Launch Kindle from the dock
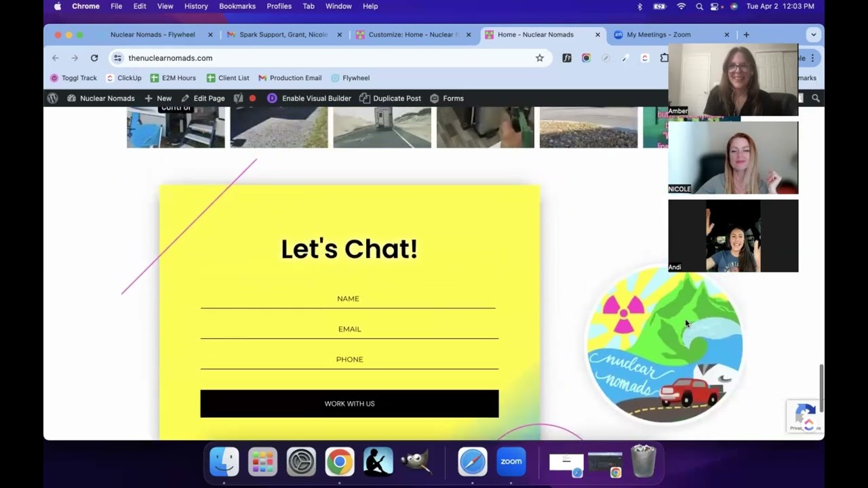Image resolution: width=868 pixels, height=488 pixels. tap(378, 462)
